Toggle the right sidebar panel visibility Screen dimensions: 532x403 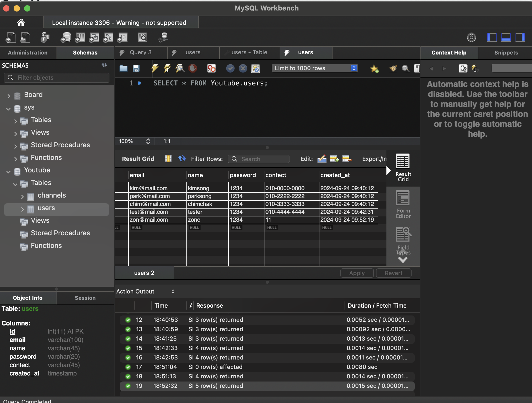pyautogui.click(x=520, y=37)
